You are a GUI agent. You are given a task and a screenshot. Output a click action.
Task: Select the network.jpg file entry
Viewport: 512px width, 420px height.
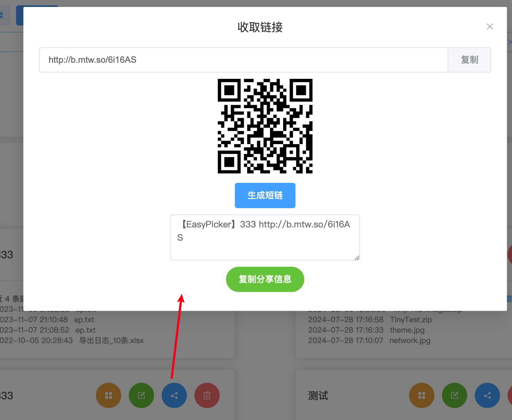(410, 341)
